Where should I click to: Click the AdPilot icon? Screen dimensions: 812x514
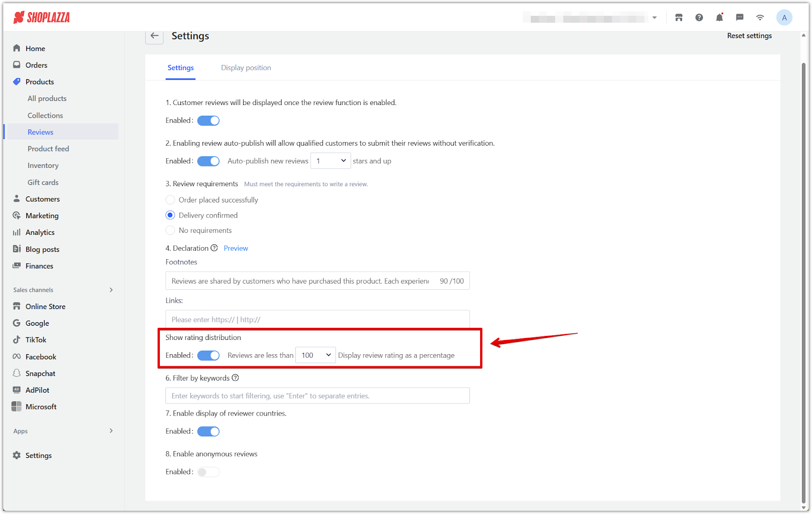pyautogui.click(x=17, y=390)
